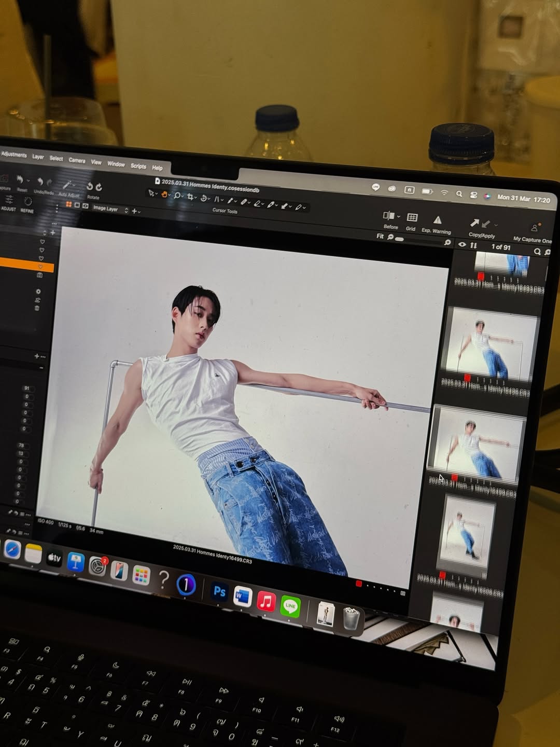
Task: Toggle the Grid overlay
Action: click(412, 217)
